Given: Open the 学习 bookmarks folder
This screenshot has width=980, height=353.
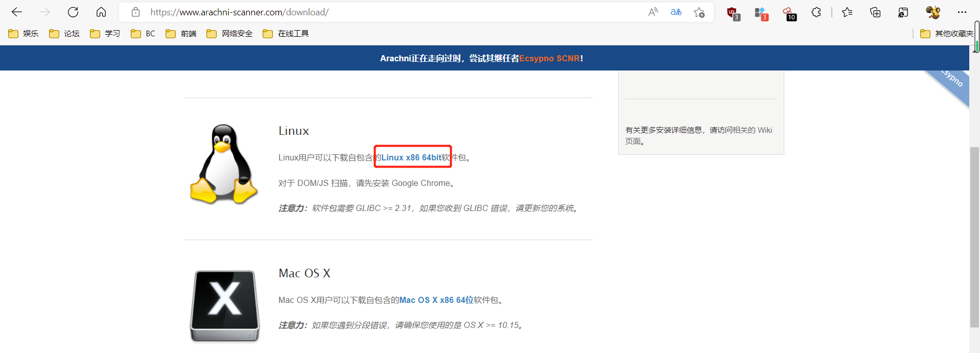Looking at the screenshot, I should (105, 34).
